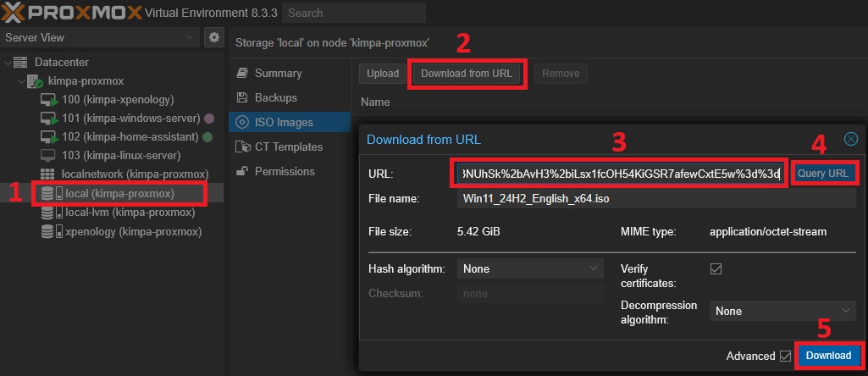Click the Server View gear settings icon

(213, 37)
